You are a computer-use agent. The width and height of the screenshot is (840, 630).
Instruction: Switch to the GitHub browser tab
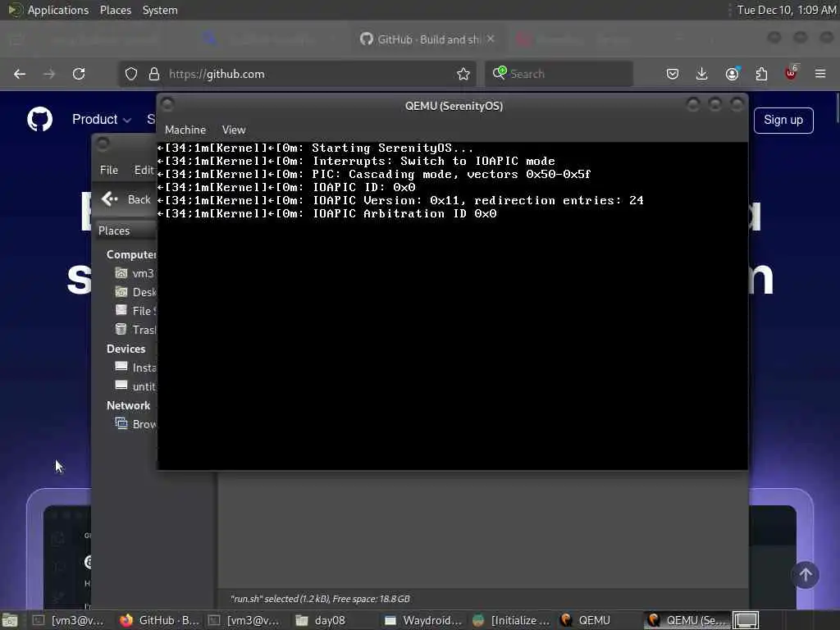pos(426,39)
